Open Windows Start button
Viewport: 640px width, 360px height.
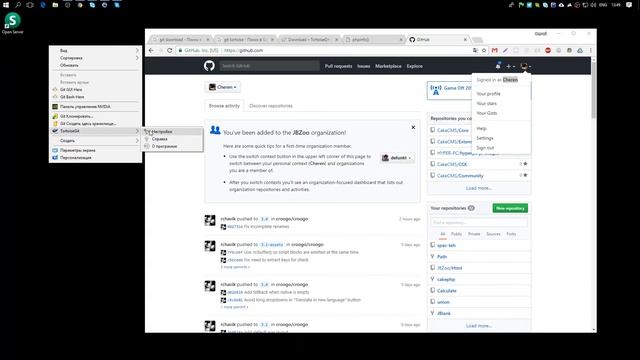coord(6,5)
